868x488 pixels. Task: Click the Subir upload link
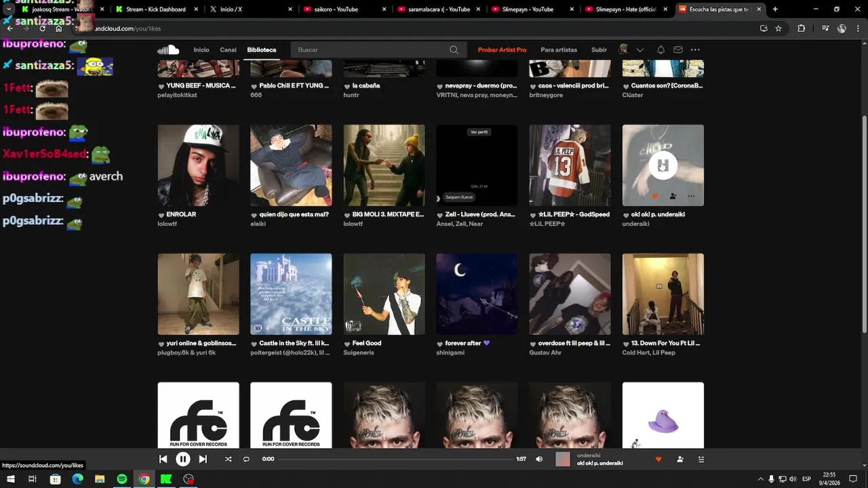(x=599, y=49)
